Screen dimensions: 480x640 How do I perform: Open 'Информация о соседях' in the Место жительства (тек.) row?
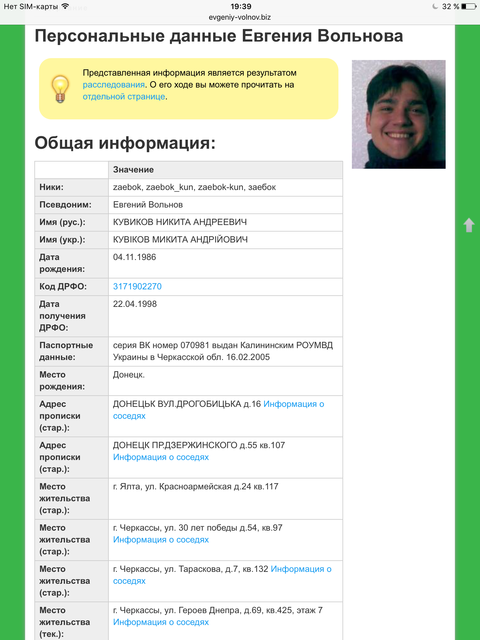pos(161,622)
